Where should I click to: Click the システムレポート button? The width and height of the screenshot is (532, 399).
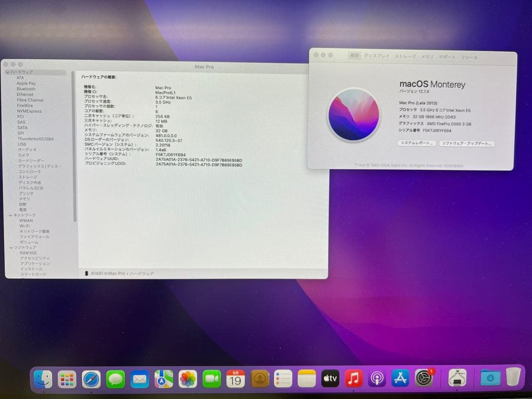tap(416, 143)
